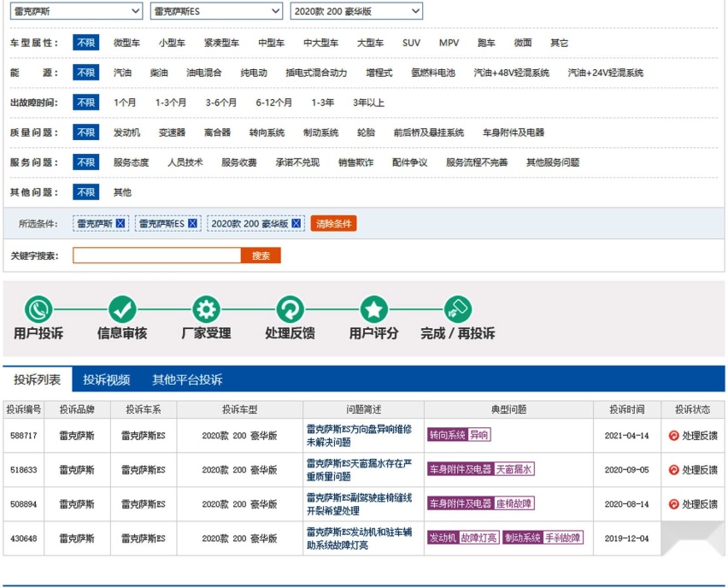Open the series dropdown showing 雷克萨斯ES
Screen dimensions: 728x588
pos(216,11)
